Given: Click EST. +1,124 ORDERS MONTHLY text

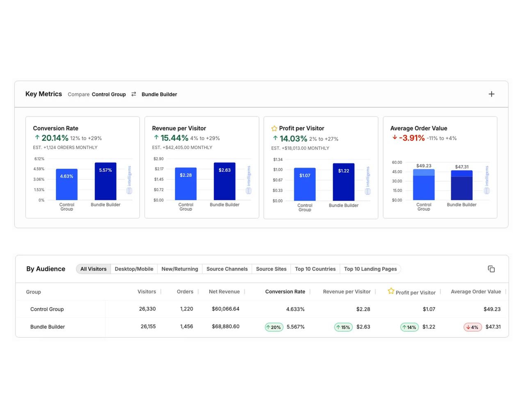Looking at the screenshot, I should [65, 148].
